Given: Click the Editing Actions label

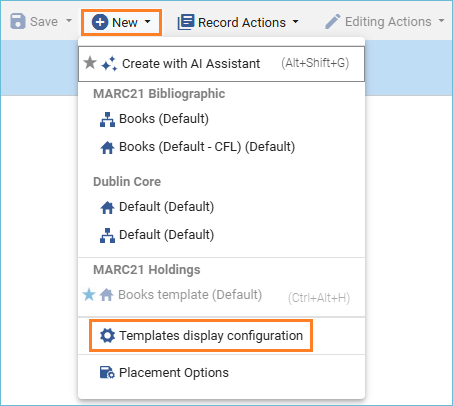Looking at the screenshot, I should tap(388, 22).
